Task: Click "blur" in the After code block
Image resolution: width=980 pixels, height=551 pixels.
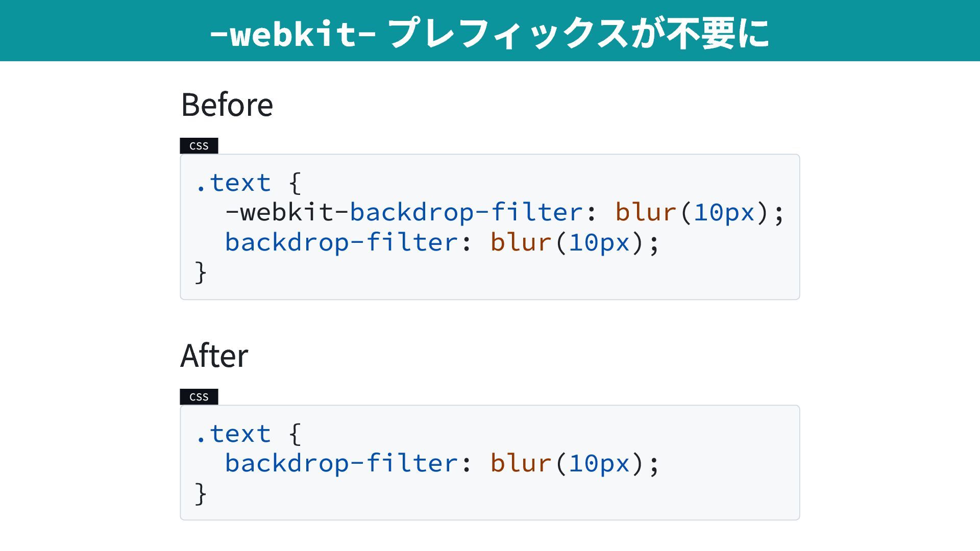Action: 521,463
